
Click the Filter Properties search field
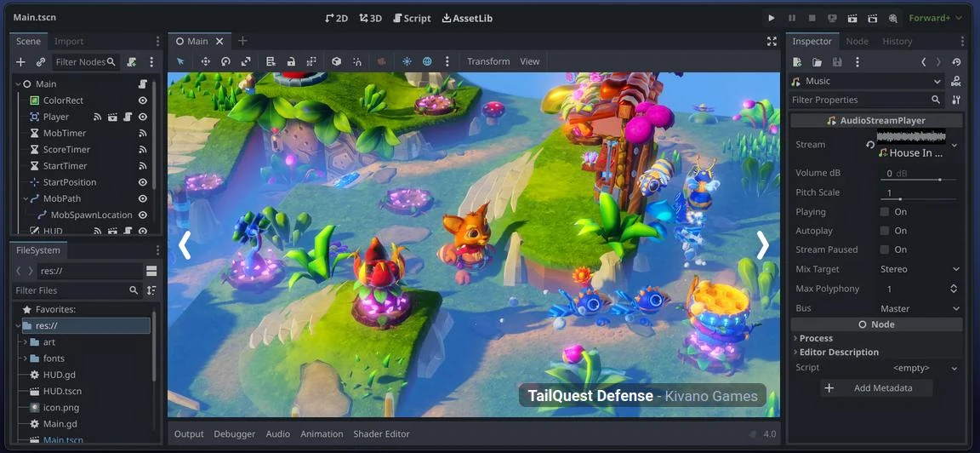(859, 100)
